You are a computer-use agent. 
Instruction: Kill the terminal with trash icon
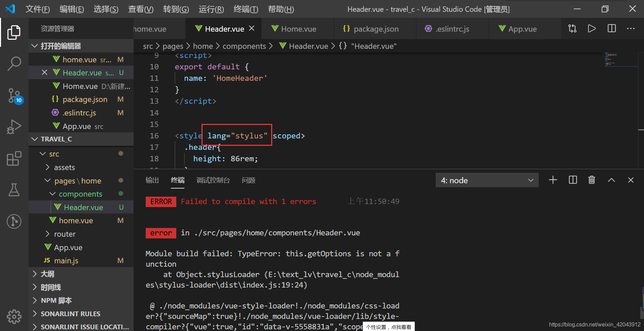[592, 180]
